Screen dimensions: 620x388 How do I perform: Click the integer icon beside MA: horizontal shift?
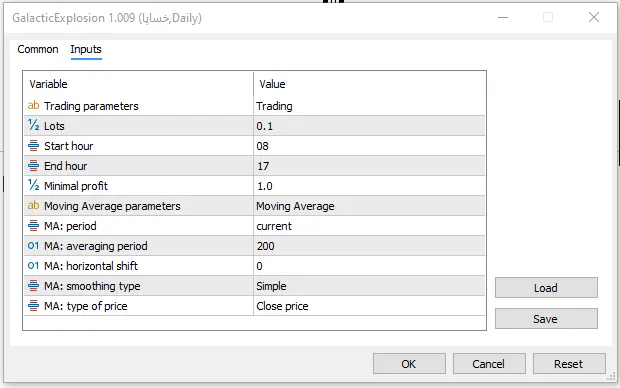pos(34,266)
